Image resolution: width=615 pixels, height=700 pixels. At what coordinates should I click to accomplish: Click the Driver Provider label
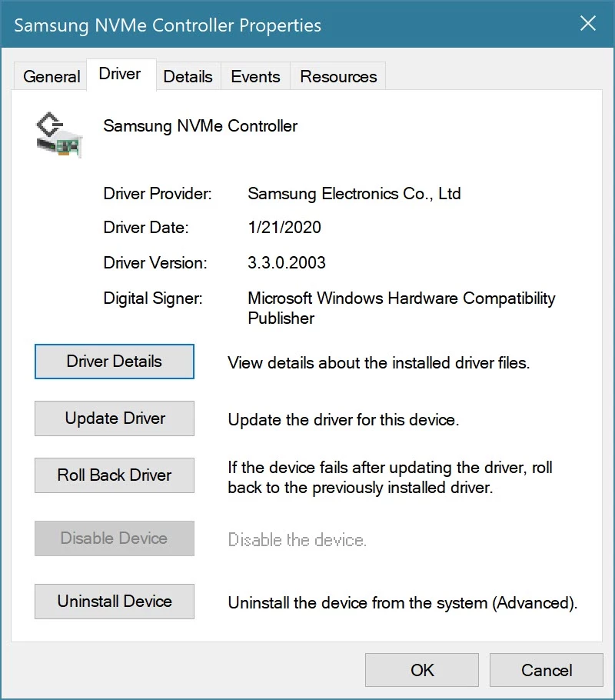click(158, 194)
